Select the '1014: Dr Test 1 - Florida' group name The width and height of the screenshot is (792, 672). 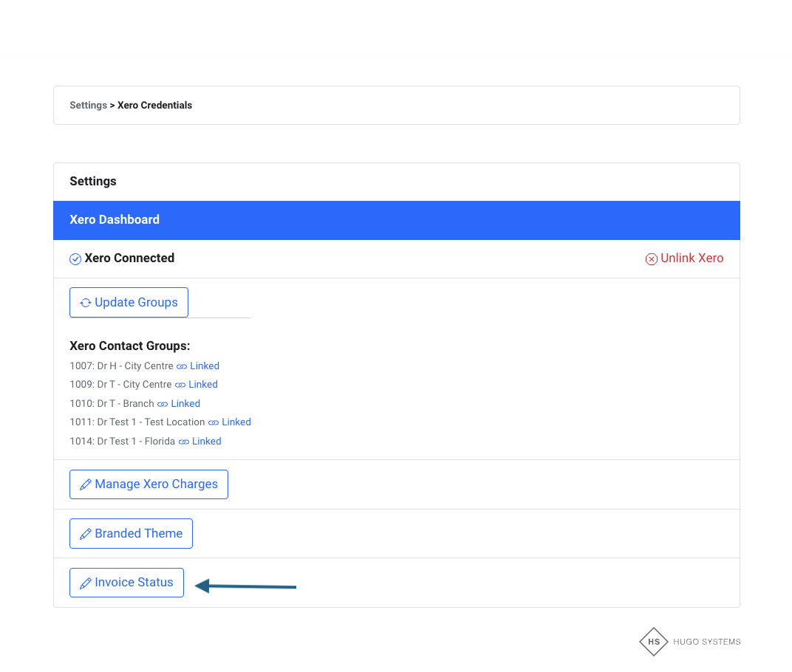click(x=122, y=442)
